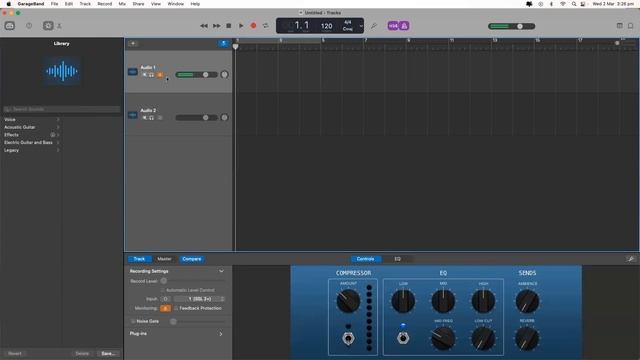Collapse the Recording Settings section chevron
This screenshot has width=640, height=360.
point(221,271)
